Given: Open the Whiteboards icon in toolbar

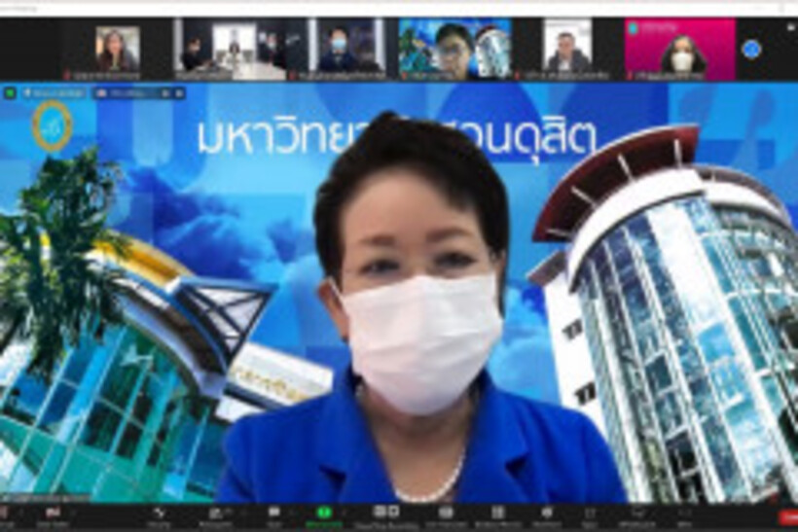Looking at the screenshot, I should click(x=637, y=515).
